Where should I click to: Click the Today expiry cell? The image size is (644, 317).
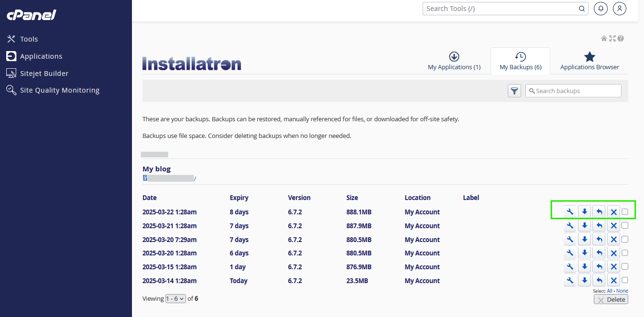pyautogui.click(x=239, y=281)
